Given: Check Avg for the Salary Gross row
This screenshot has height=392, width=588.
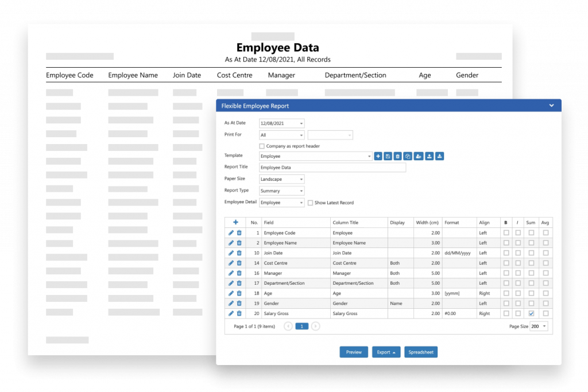Looking at the screenshot, I should pyautogui.click(x=546, y=313).
